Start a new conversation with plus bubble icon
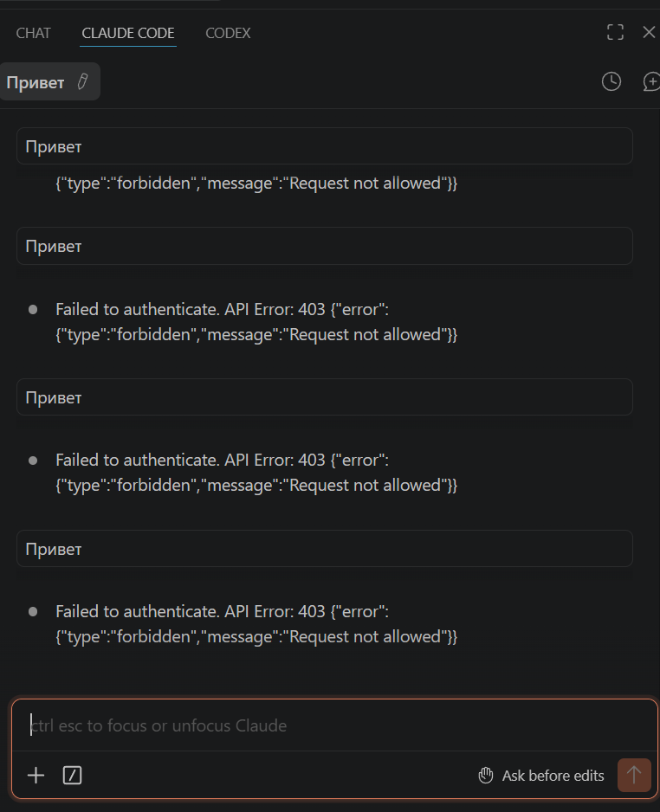660x812 pixels. (x=651, y=82)
